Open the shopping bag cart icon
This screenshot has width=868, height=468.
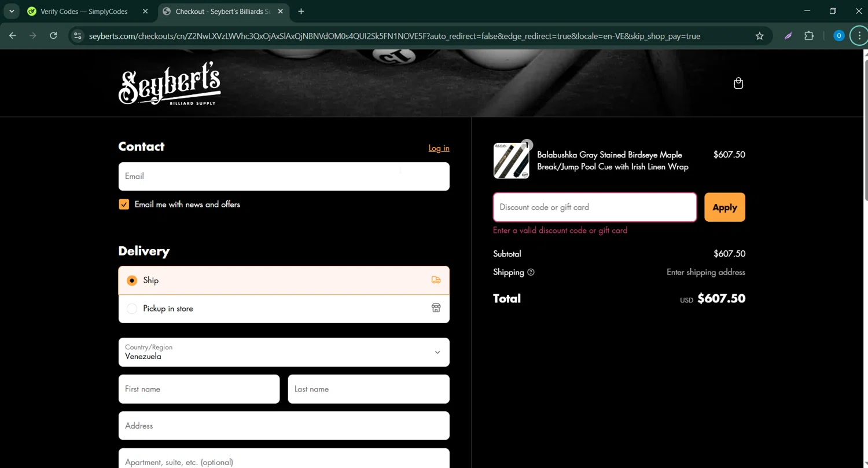(x=738, y=83)
